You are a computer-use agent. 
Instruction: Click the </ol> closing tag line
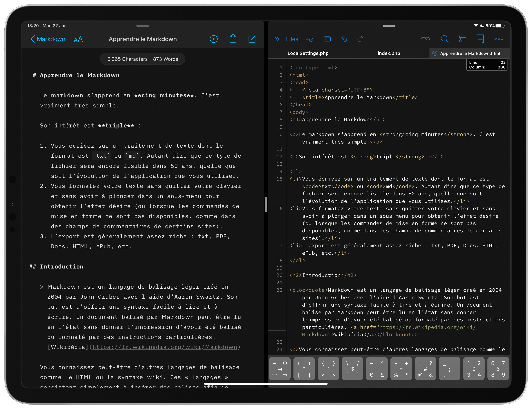[297, 260]
